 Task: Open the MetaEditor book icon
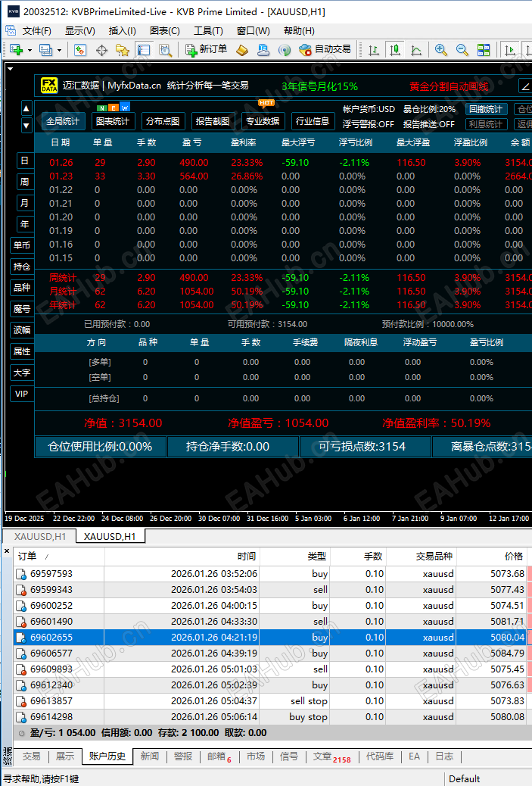242,50
